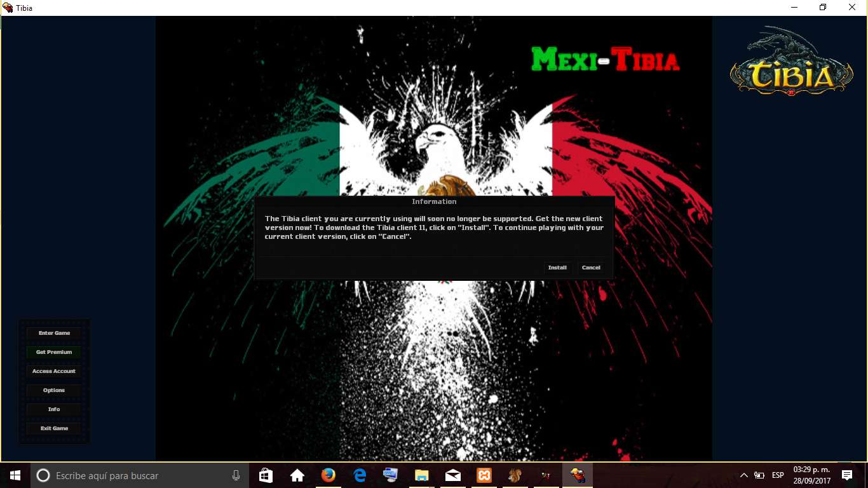The image size is (868, 488).
Task: Click the Tibia dragon logo
Action: (791, 62)
